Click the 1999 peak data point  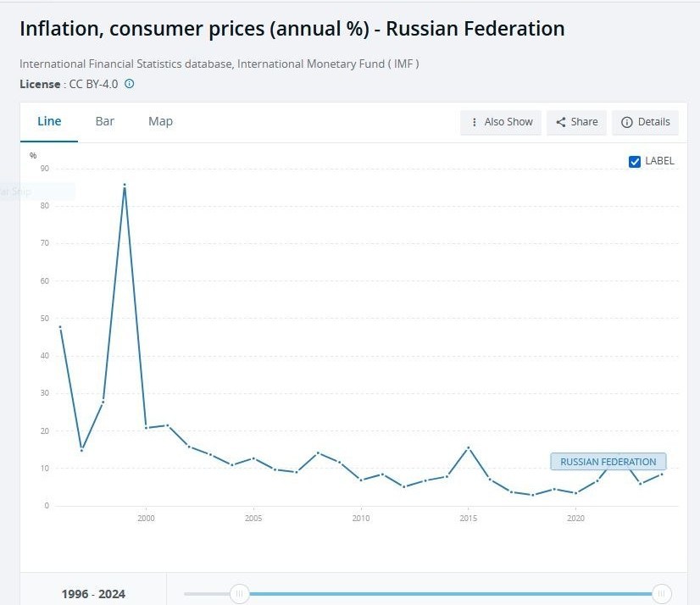(x=125, y=185)
